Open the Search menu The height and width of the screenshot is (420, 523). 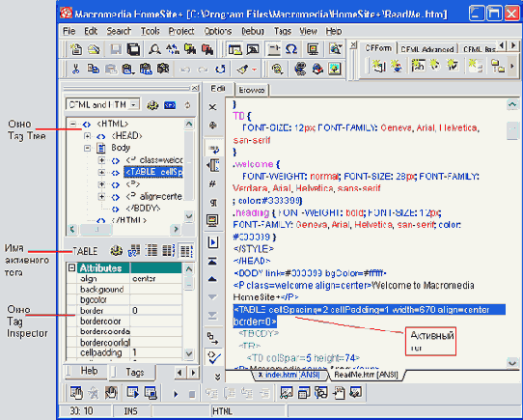coord(119,31)
